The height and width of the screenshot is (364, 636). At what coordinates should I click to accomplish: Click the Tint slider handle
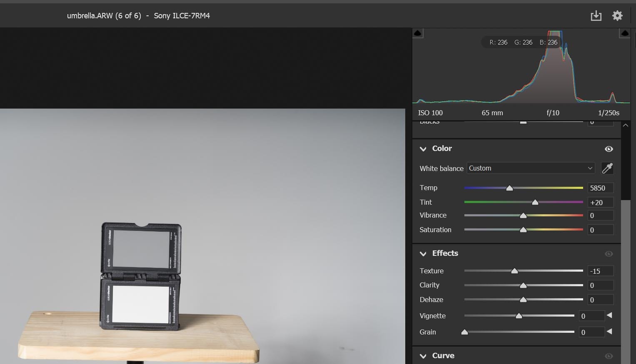coord(535,203)
